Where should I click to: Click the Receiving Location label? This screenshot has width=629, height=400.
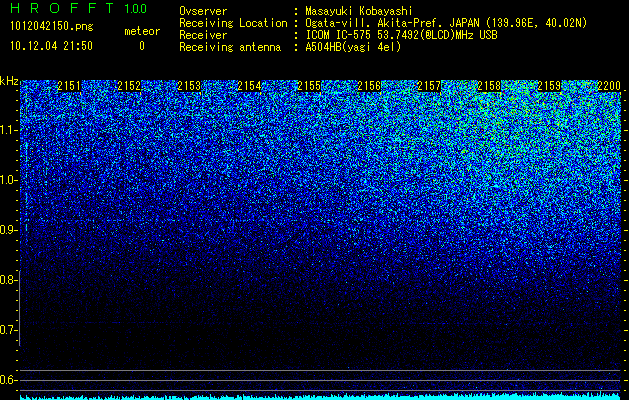(x=233, y=23)
